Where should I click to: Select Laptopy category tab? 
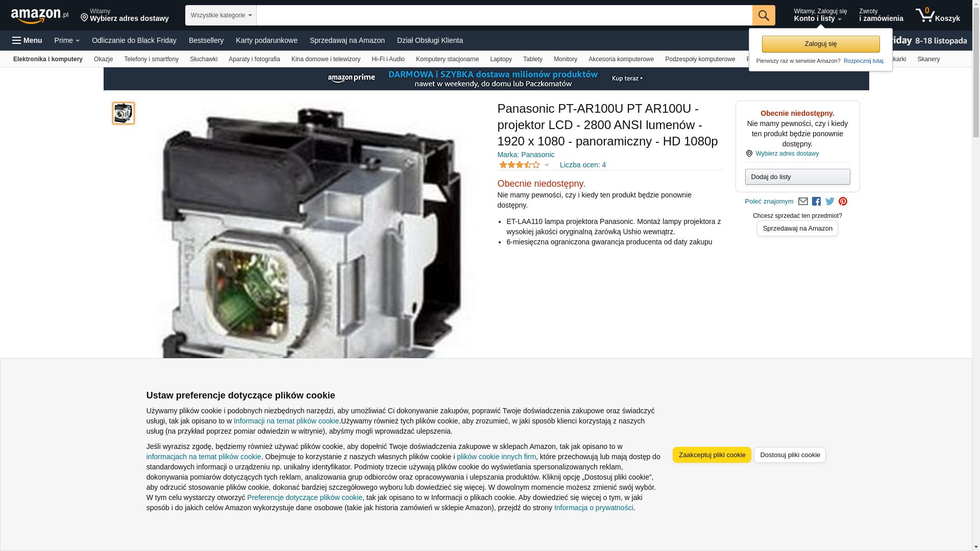[501, 59]
